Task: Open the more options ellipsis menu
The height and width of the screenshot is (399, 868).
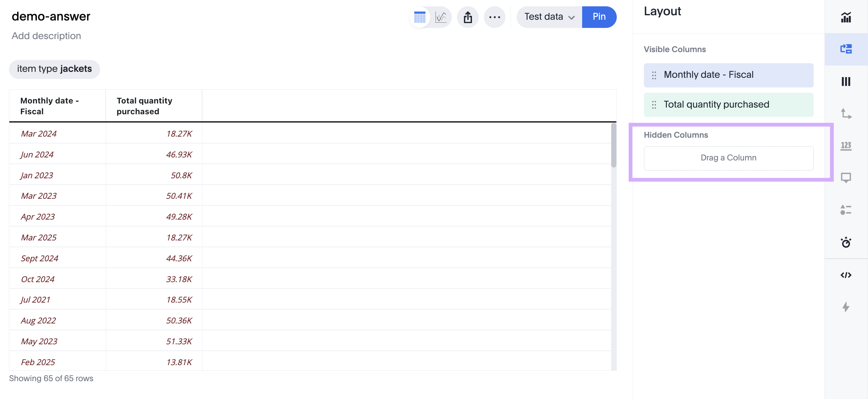Action: point(495,17)
